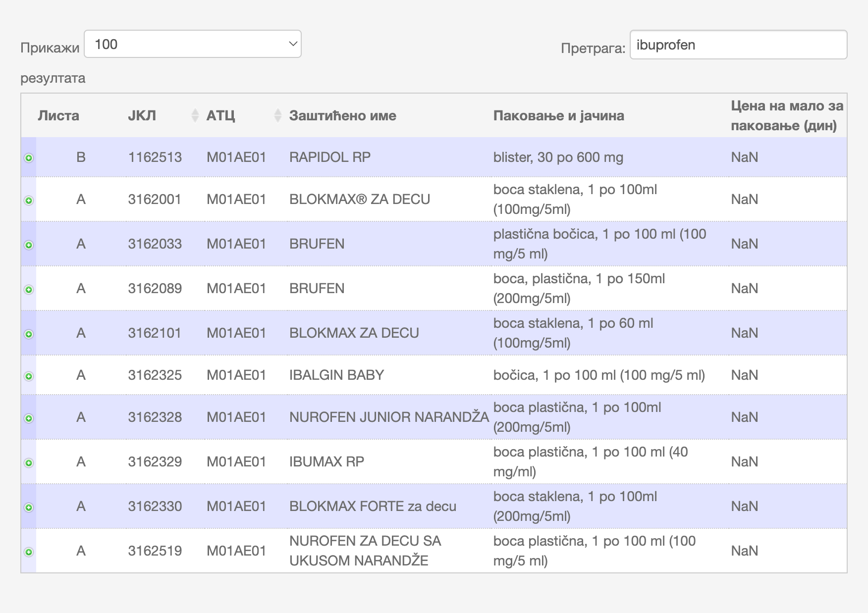Viewport: 868px width, 613px height.
Task: Expand row details for IBALGIN BABY
Action: tap(29, 376)
